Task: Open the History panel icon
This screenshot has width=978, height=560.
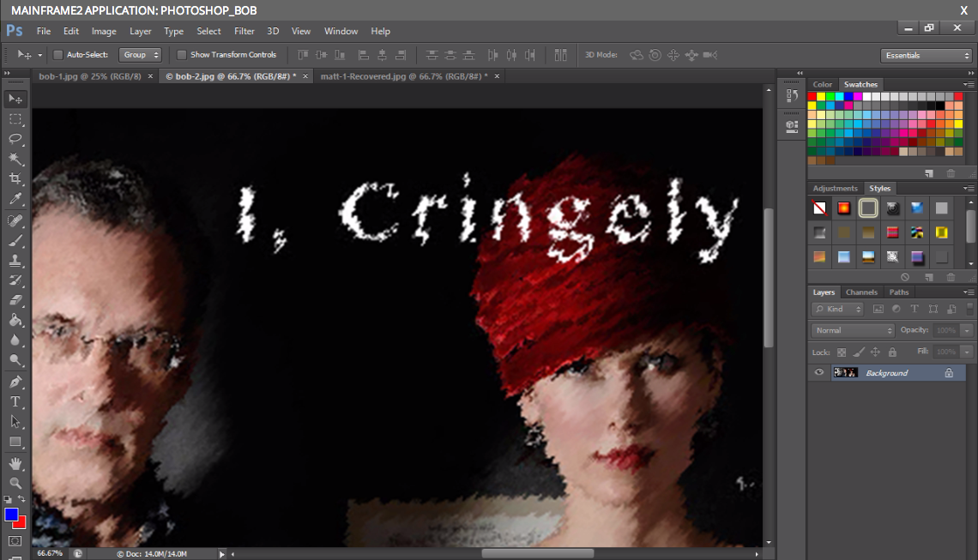Action: coord(792,95)
